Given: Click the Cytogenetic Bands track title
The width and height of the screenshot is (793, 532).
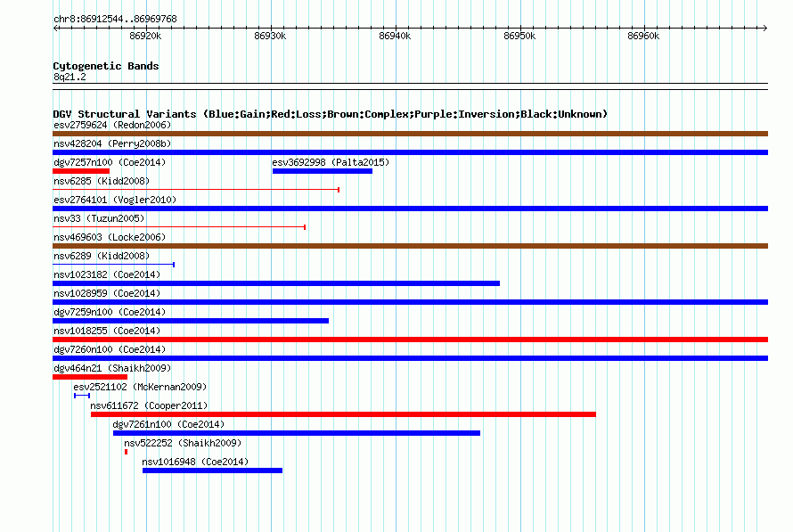Looking at the screenshot, I should [x=106, y=66].
